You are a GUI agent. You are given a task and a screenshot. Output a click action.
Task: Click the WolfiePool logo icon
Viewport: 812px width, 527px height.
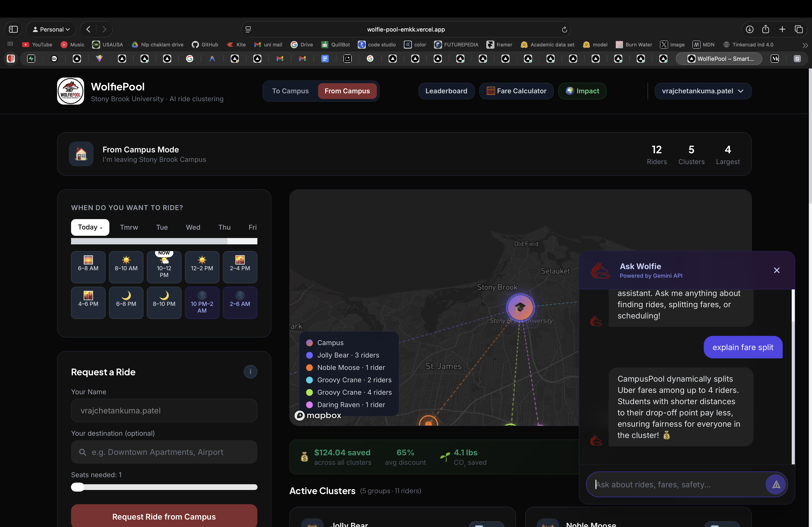(70, 91)
